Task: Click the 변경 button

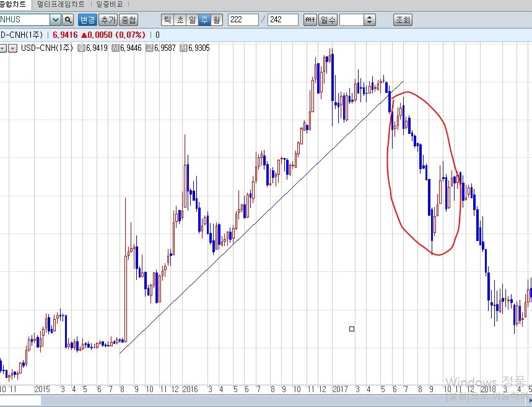Action: [x=87, y=20]
